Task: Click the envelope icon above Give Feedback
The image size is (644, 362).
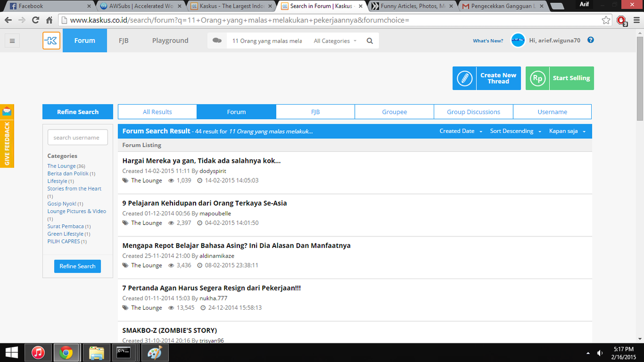Action: tap(7, 112)
